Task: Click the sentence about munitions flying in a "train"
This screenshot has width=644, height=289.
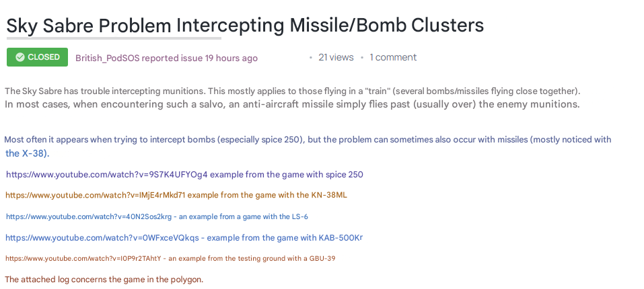Action: pos(291,91)
